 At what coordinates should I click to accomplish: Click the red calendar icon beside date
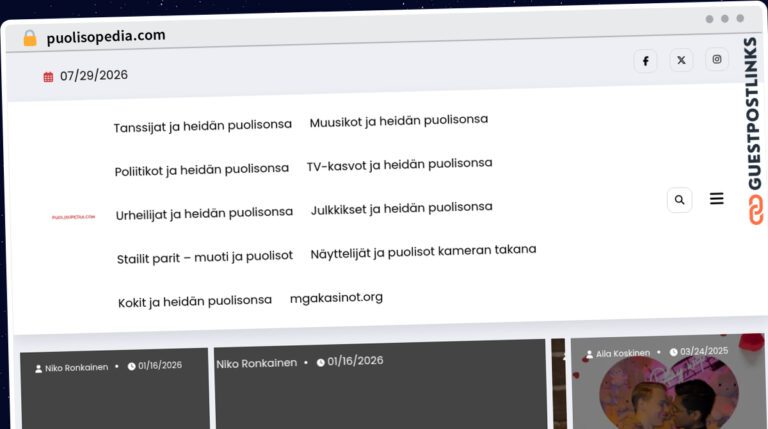click(48, 77)
